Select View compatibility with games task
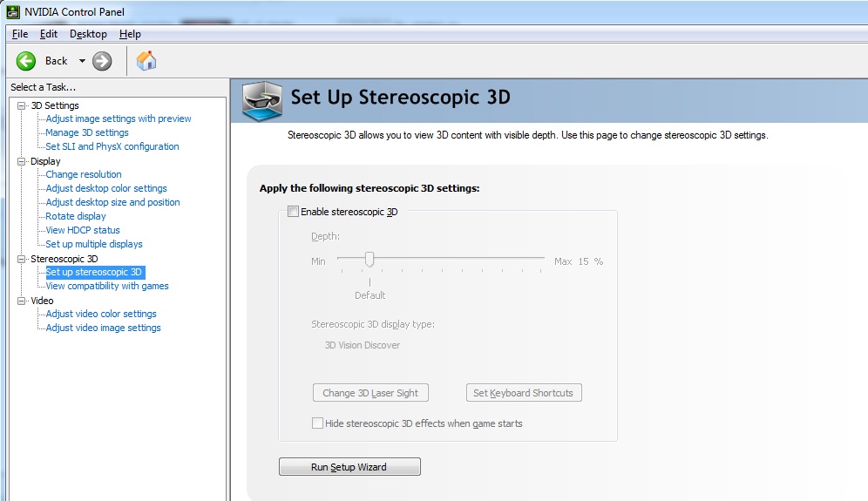Screen dimensions: 868x501 click(107, 286)
